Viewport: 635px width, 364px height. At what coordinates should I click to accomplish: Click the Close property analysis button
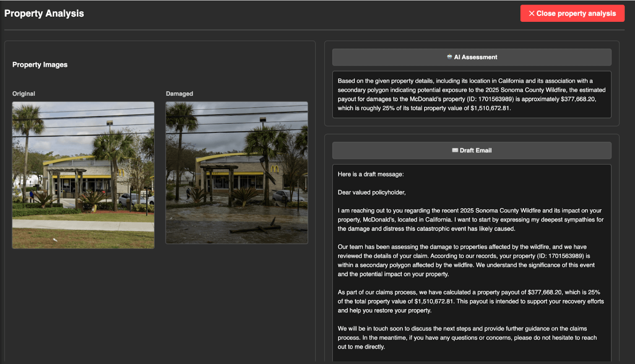click(572, 13)
